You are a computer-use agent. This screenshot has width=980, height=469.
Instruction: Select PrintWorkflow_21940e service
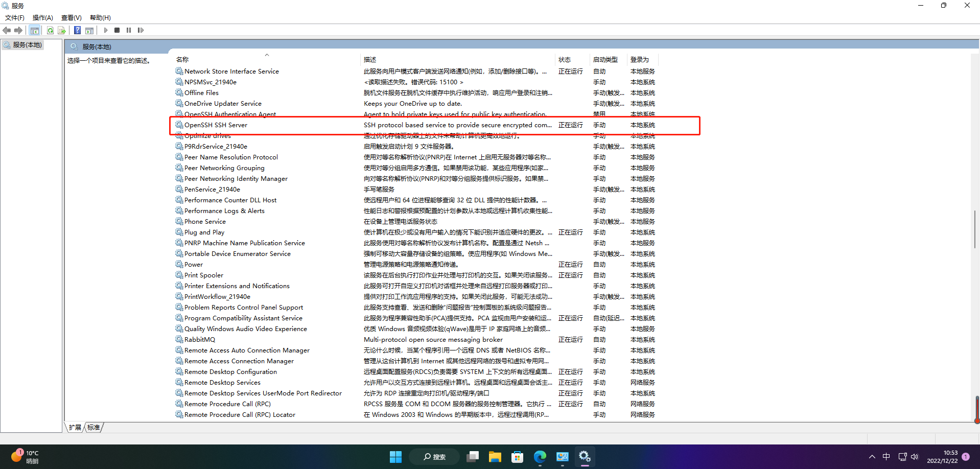415,296
